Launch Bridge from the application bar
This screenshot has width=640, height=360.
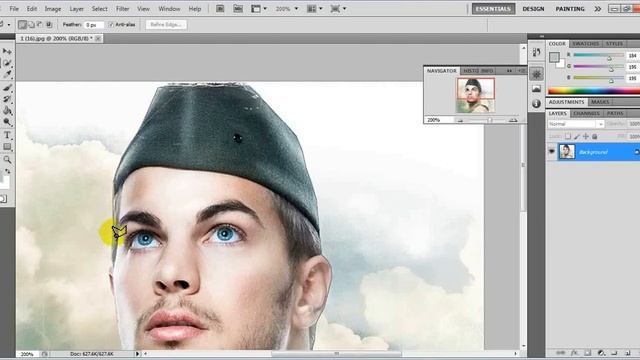(x=220, y=9)
